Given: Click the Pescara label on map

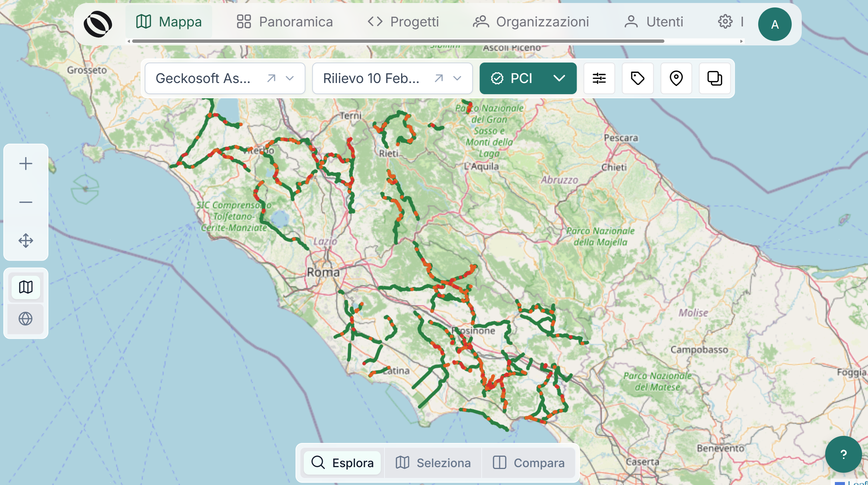Looking at the screenshot, I should [x=621, y=138].
